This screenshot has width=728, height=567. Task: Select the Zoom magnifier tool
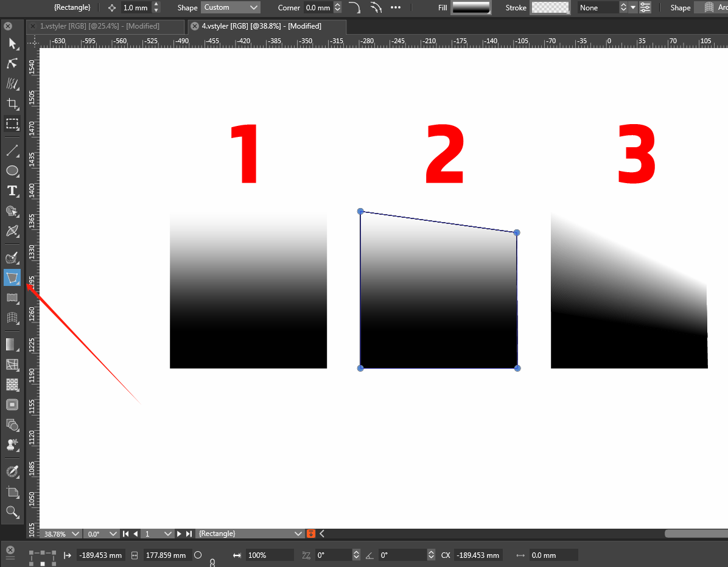click(12, 512)
